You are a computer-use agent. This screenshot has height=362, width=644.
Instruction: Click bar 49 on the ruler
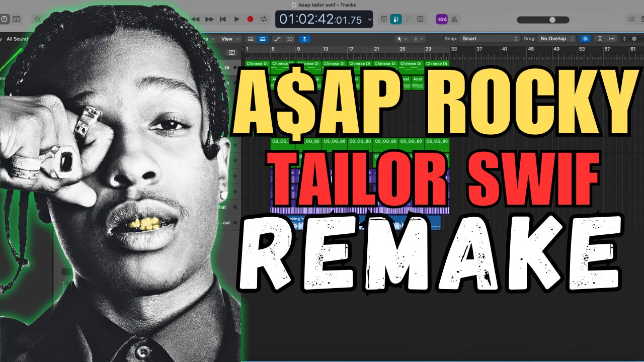[x=556, y=49]
